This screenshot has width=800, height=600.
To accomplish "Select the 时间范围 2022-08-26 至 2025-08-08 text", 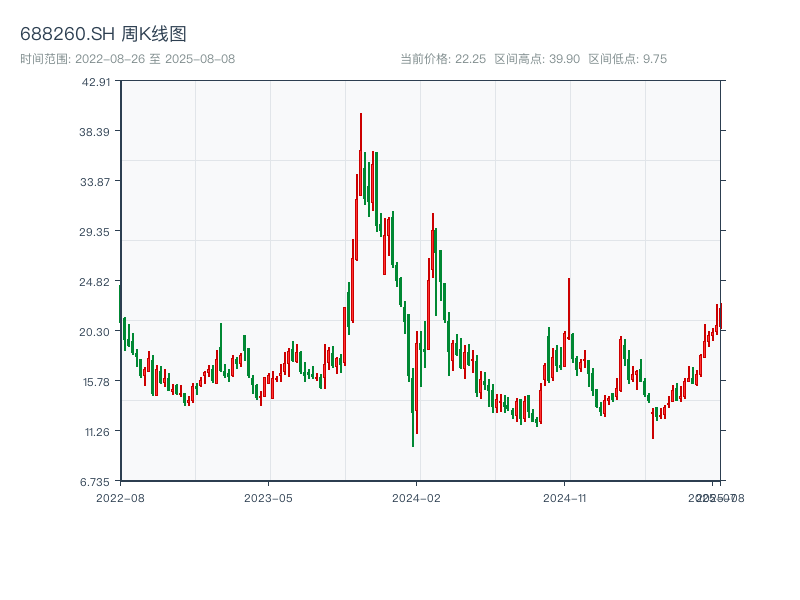I will (x=128, y=59).
